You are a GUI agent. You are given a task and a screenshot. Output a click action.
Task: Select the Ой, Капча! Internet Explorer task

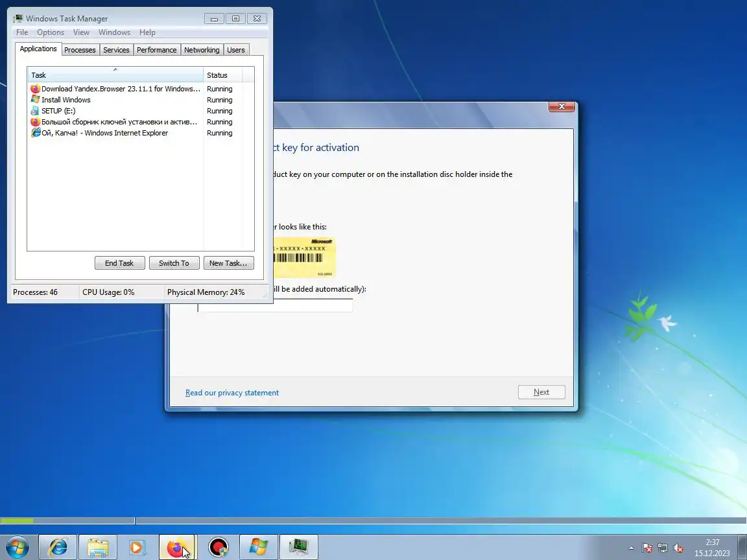[x=140, y=133]
